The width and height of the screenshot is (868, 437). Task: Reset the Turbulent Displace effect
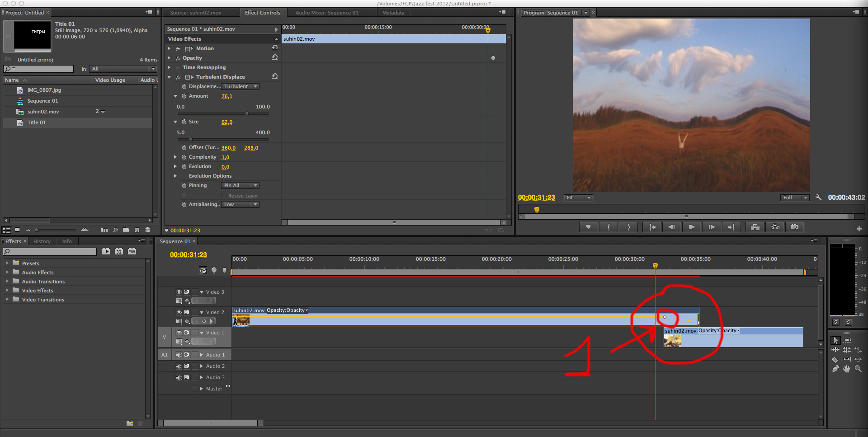[x=274, y=76]
